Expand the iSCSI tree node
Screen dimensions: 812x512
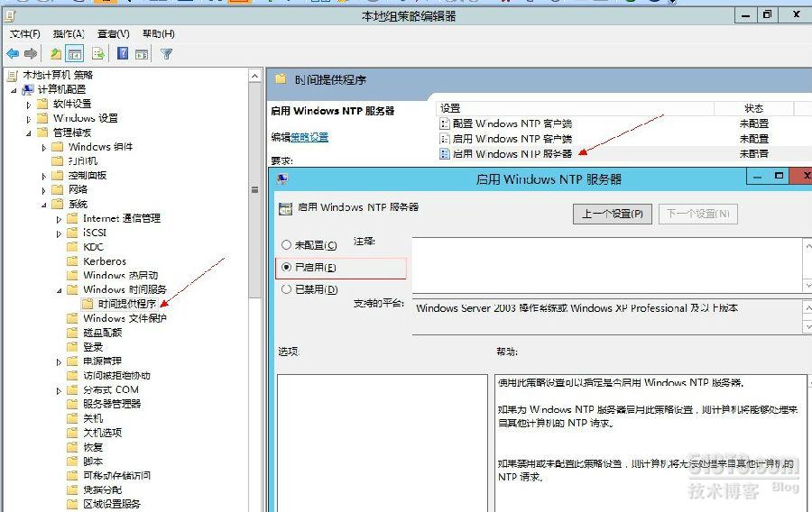point(59,233)
